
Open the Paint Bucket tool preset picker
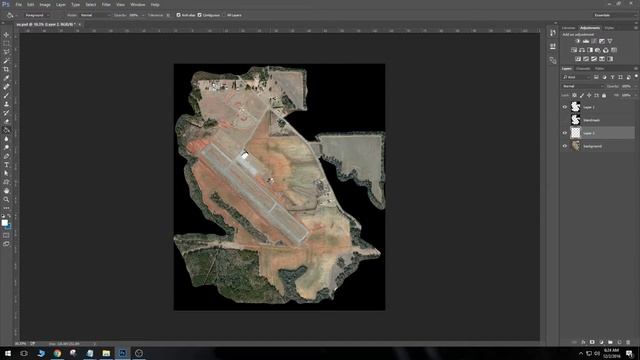11,15
